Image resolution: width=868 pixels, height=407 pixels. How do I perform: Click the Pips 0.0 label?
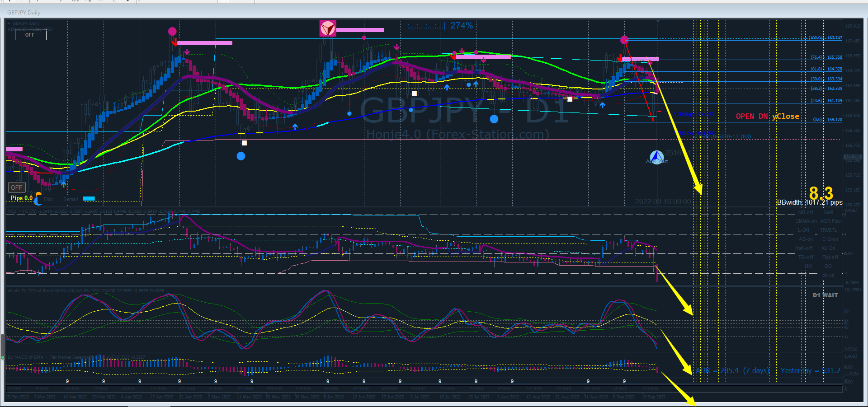[22, 198]
